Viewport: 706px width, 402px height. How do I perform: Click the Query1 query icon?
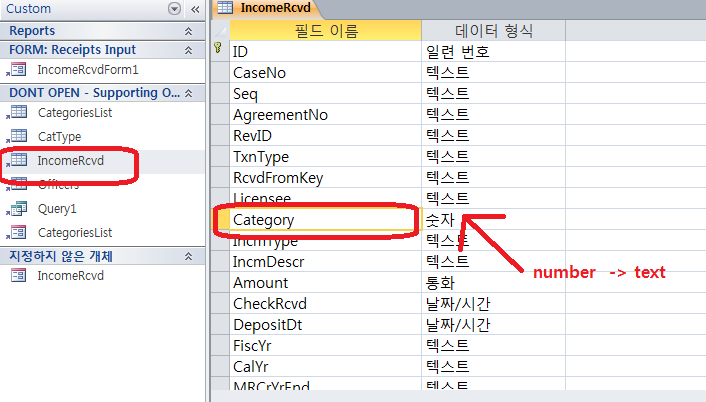pyautogui.click(x=17, y=209)
